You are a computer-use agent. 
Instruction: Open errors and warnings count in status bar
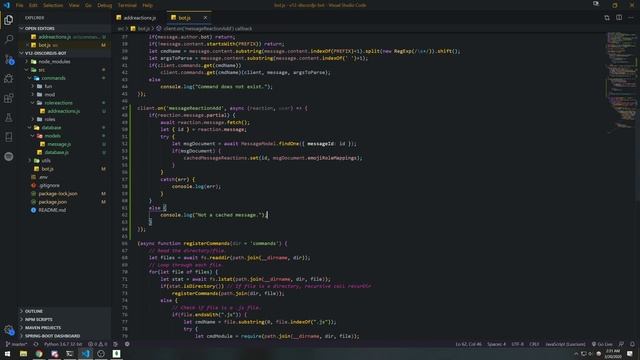point(98,344)
